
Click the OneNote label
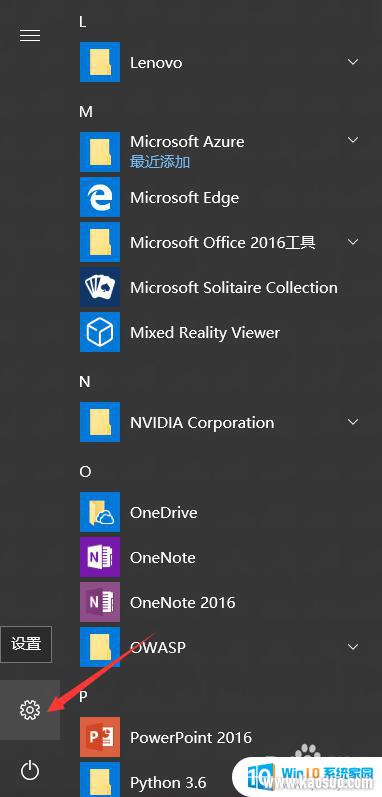163,558
